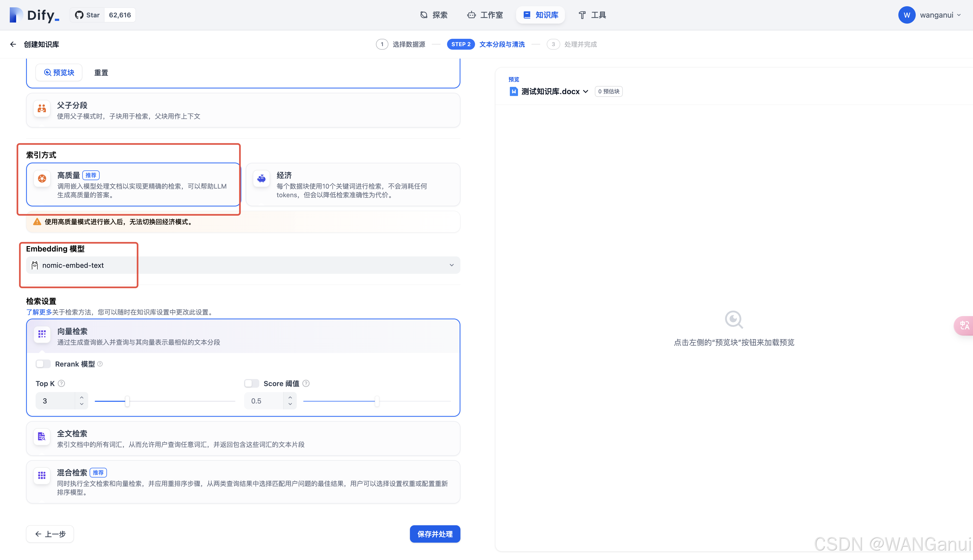Click the GitHub Star icon
The height and width of the screenshot is (560, 973).
pyautogui.click(x=79, y=15)
